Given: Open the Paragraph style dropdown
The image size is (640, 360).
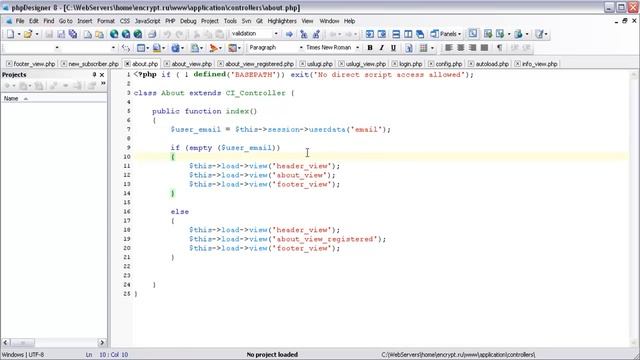Looking at the screenshot, I should pyautogui.click(x=301, y=48).
